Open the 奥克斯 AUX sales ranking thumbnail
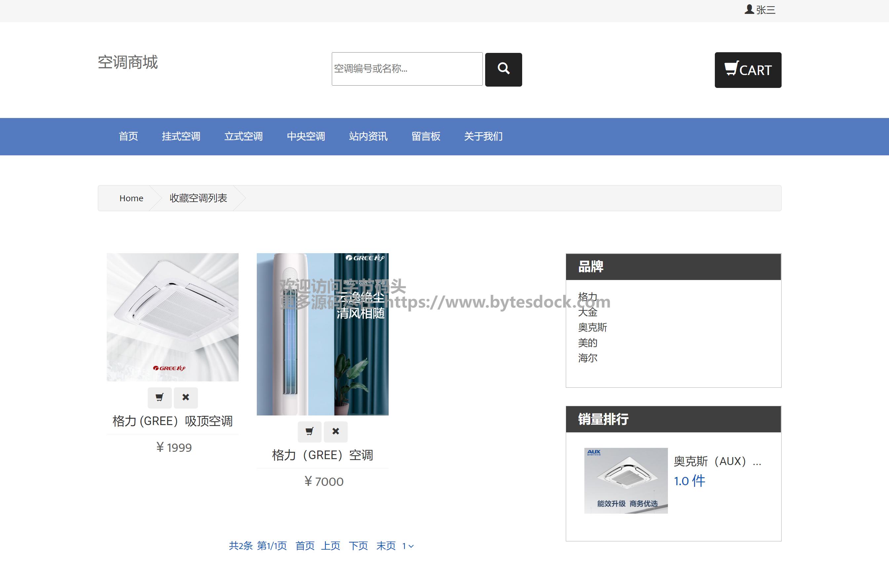Image resolution: width=889 pixels, height=588 pixels. [x=625, y=480]
